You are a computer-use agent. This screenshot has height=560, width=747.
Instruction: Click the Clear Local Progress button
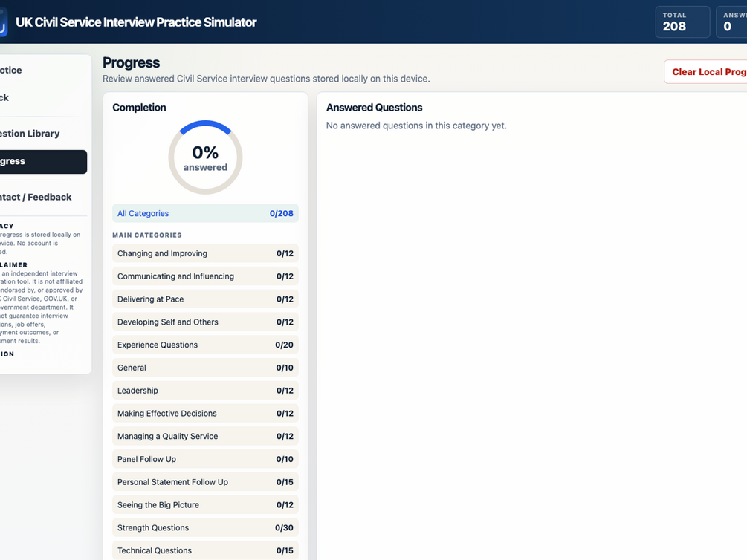tap(705, 72)
